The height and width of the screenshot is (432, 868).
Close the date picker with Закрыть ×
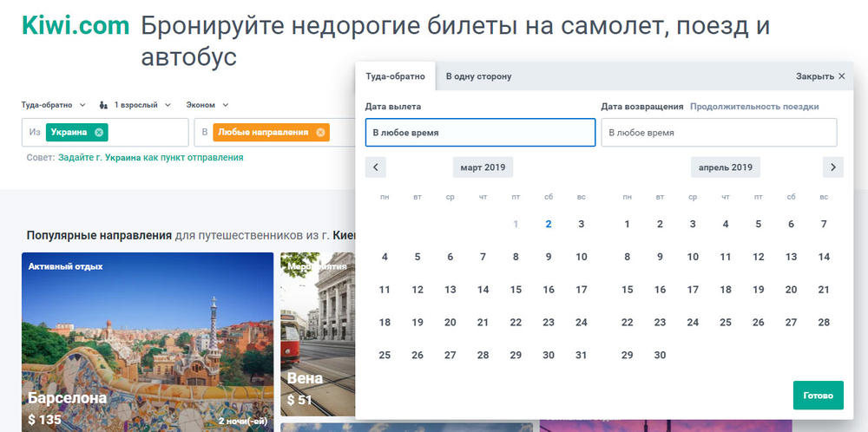(x=820, y=76)
